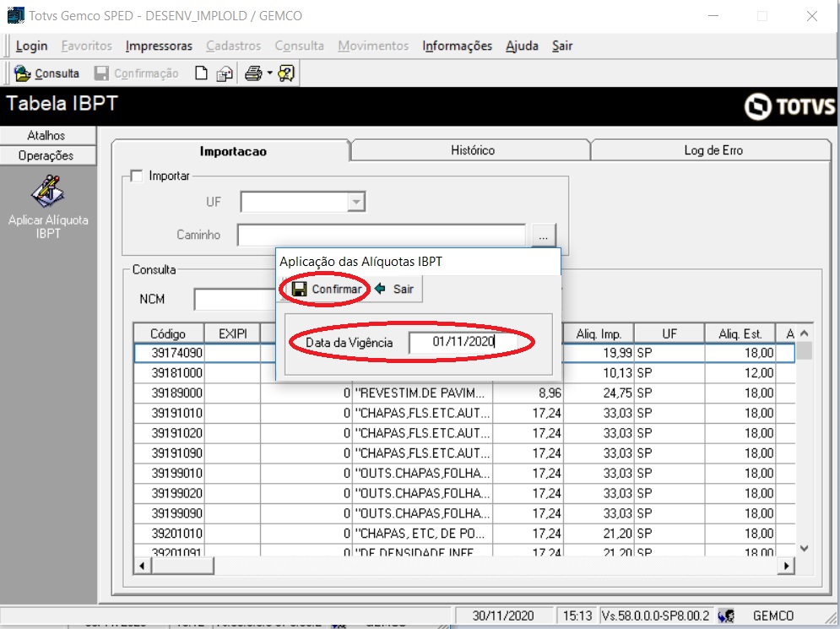Viewport: 840px width, 629px height.
Task: Click the help question mark icon
Action: point(285,73)
